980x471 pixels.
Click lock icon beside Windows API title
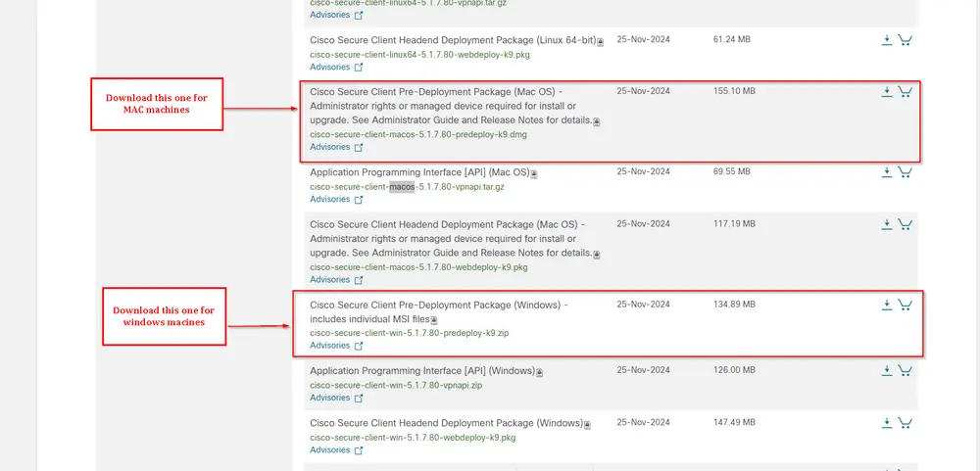(x=540, y=372)
